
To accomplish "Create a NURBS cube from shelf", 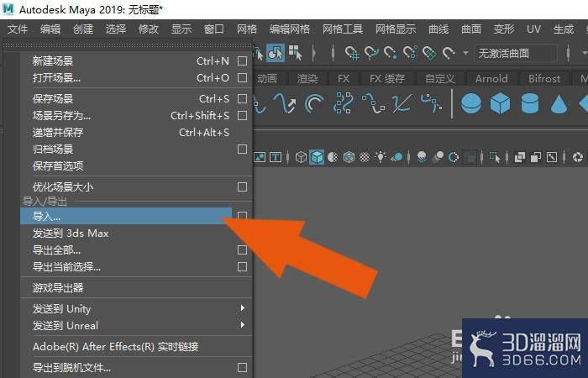I will (x=501, y=103).
